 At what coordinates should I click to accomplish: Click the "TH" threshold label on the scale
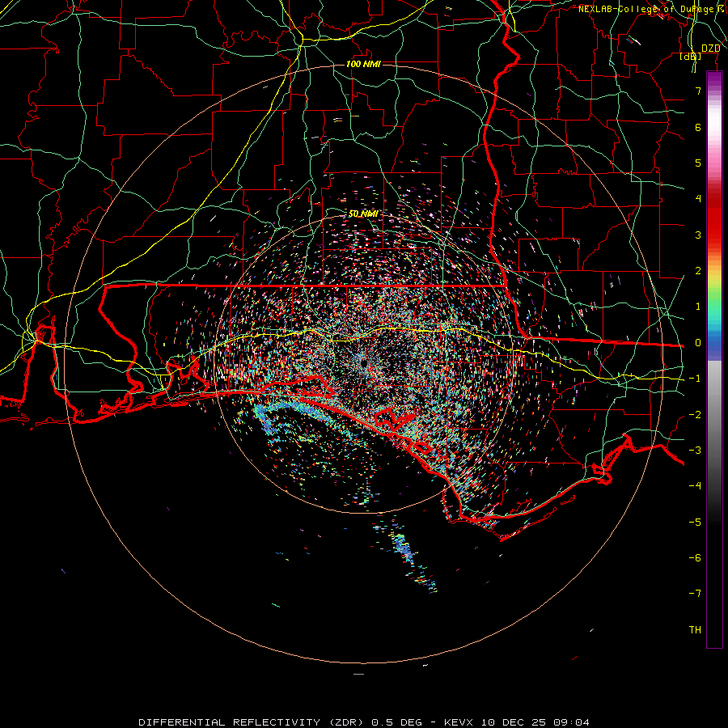(695, 630)
